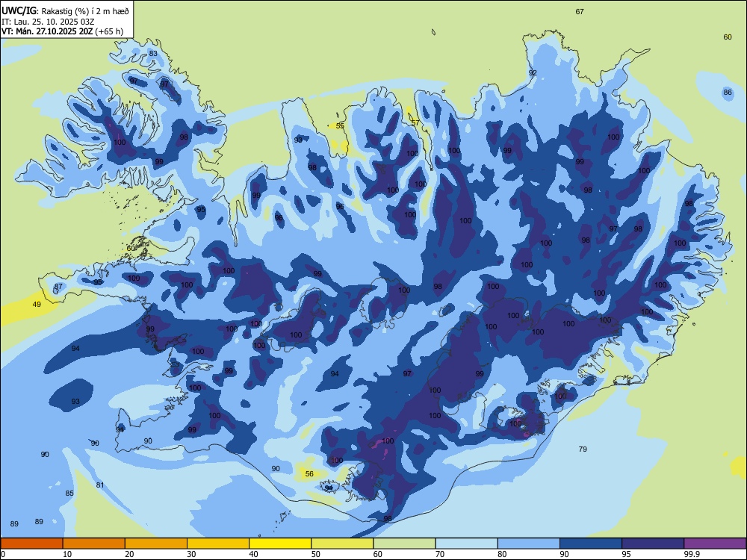Click the '83' value in the Westfjords

click(153, 53)
